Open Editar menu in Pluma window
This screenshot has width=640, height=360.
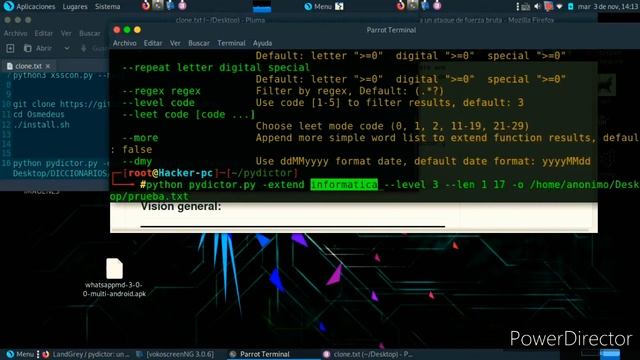pyautogui.click(x=43, y=33)
